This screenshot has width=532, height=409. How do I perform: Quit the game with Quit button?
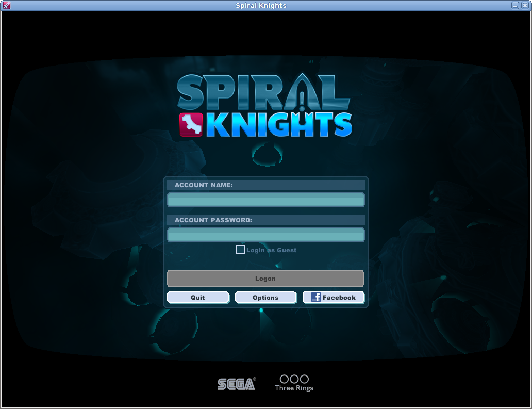198,297
